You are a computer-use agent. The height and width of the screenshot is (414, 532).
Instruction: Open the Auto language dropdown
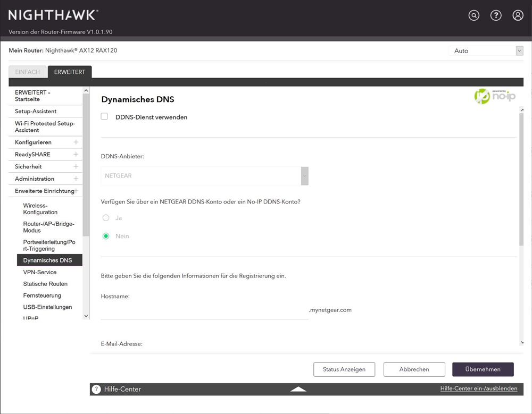pos(486,51)
